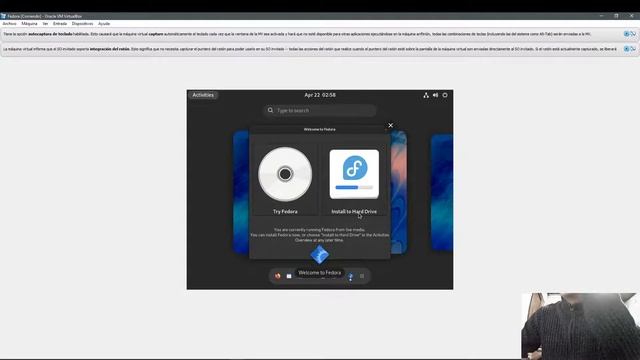Open the Máquina menu
Screen dimensions: 640x360
[x=29, y=24]
